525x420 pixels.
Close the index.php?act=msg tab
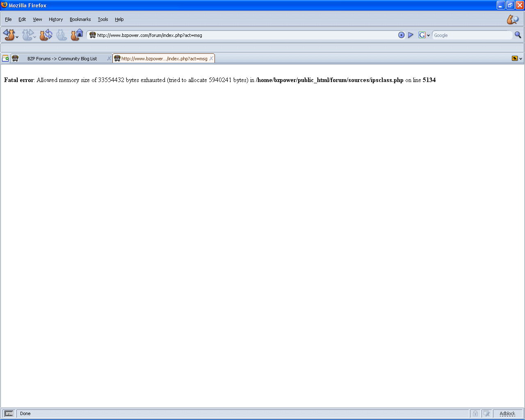211,59
